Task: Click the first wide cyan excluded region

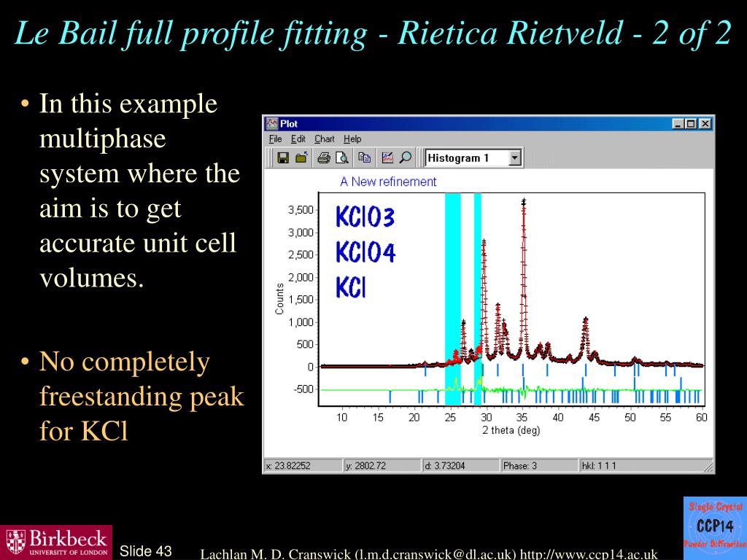Action: click(x=452, y=299)
